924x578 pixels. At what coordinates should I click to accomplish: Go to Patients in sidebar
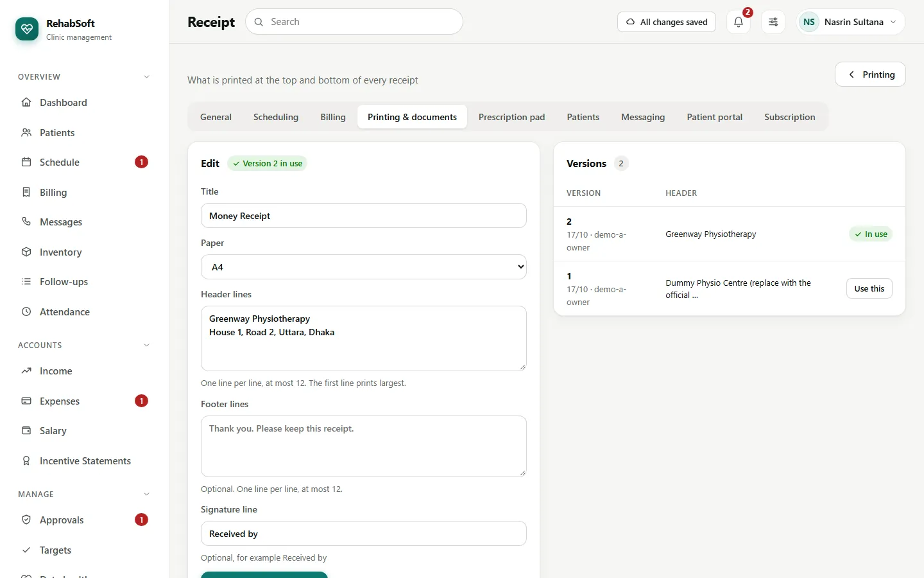[84, 132]
